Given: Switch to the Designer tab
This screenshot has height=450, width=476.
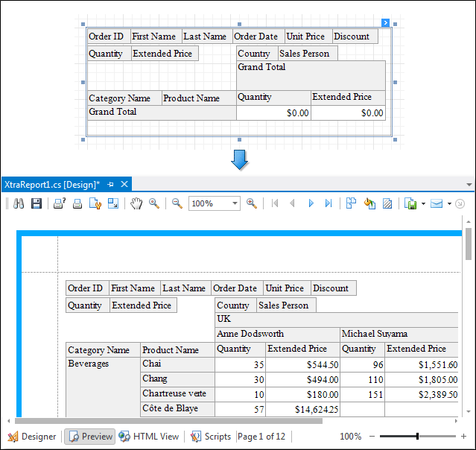Looking at the screenshot, I should coord(31,437).
